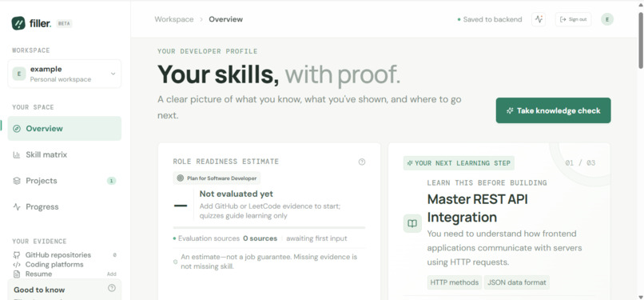
Task: Click the E workspace avatar in sidebar
Action: pyautogui.click(x=19, y=74)
